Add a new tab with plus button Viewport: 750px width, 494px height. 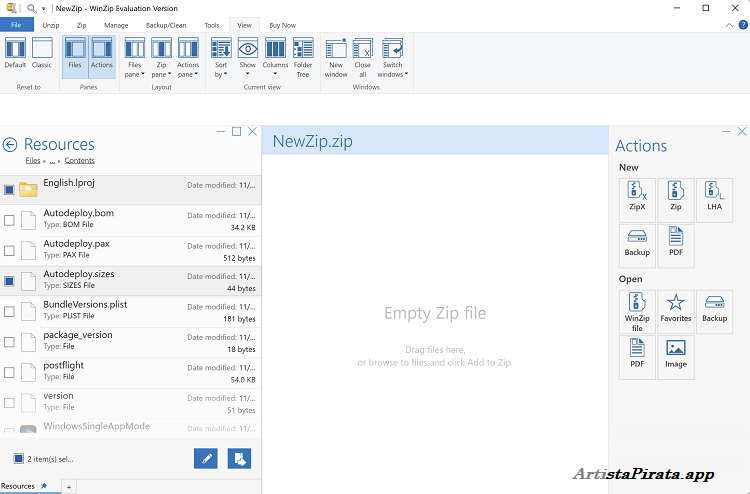pos(69,486)
